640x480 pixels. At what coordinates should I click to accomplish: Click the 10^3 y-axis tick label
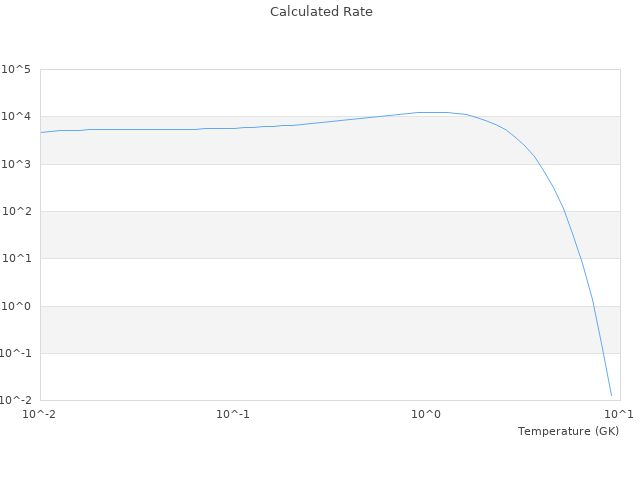(x=16, y=164)
